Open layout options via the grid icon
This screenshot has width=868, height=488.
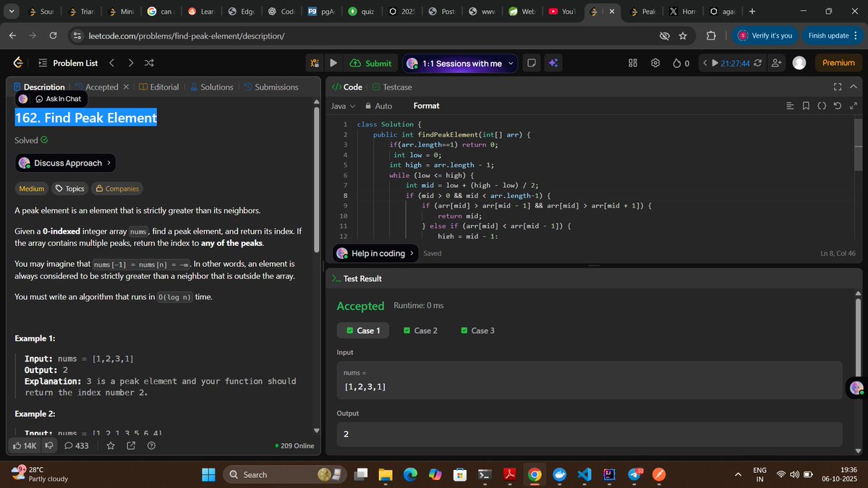coord(632,63)
